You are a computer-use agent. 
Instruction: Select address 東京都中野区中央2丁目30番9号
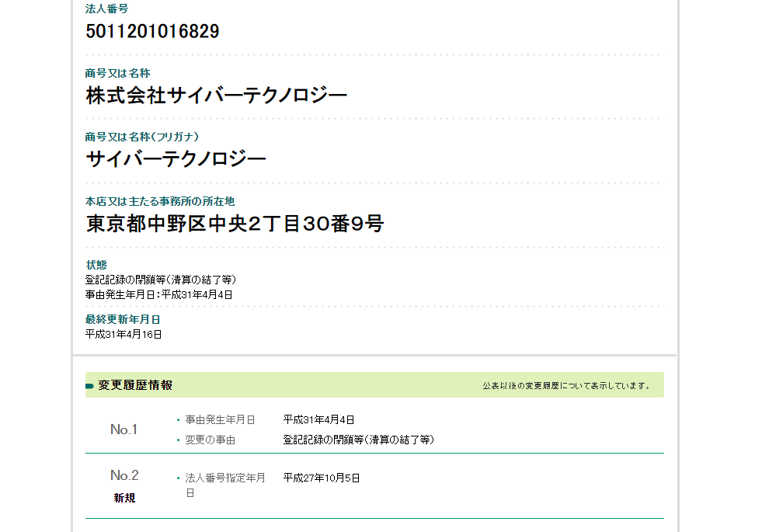(x=235, y=224)
